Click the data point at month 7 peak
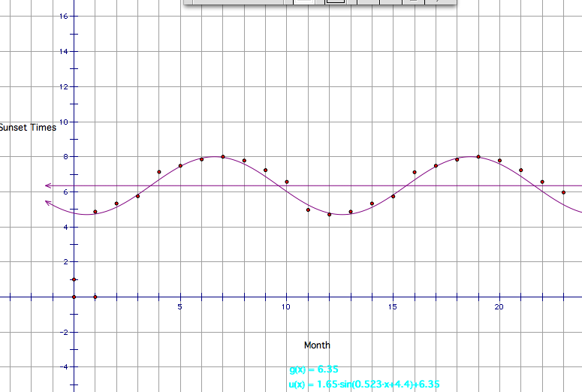 pos(223,156)
